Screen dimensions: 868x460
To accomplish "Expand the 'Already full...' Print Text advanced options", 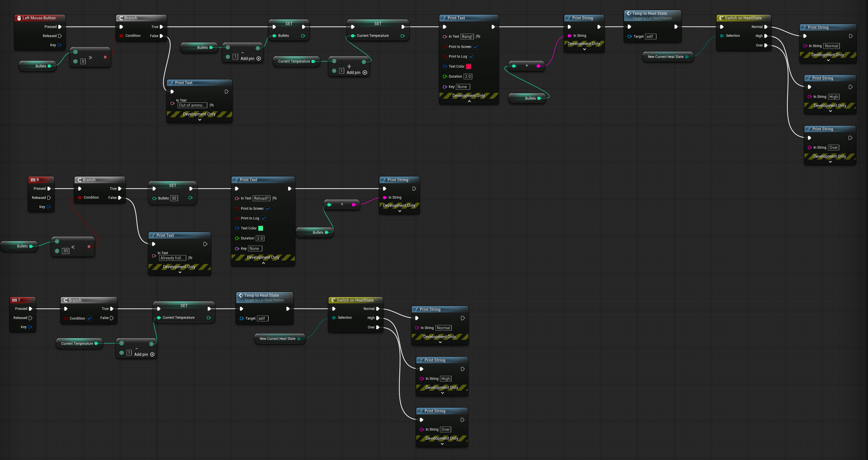I will pyautogui.click(x=180, y=272).
